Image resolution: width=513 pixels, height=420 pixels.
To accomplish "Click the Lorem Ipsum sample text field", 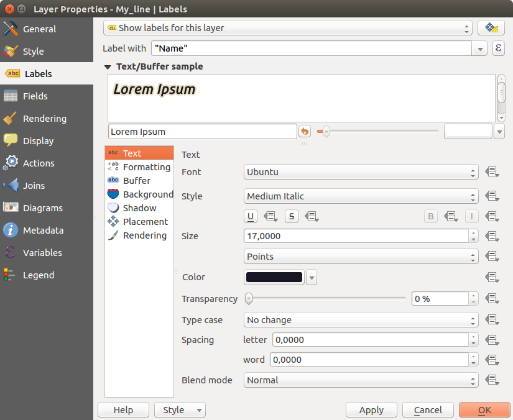I will (x=202, y=132).
